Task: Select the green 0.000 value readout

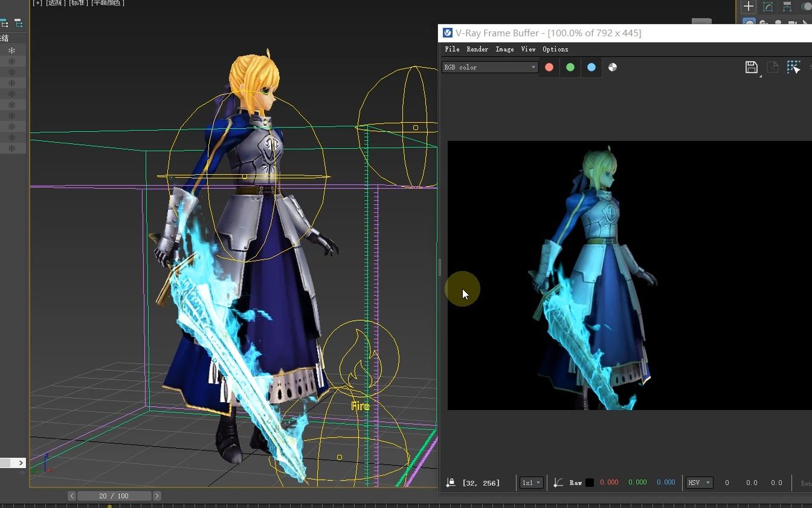Action: click(x=637, y=483)
